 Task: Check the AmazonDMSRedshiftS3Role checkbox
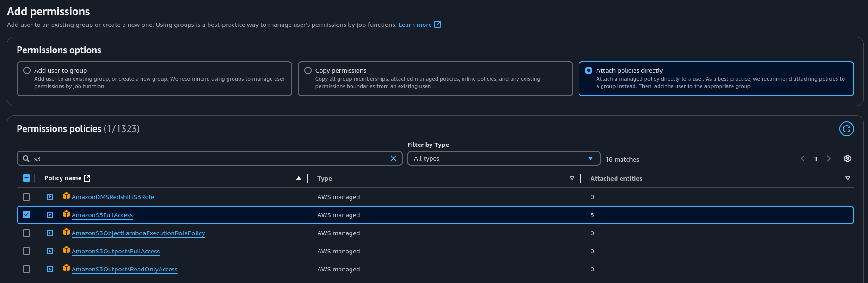click(26, 197)
